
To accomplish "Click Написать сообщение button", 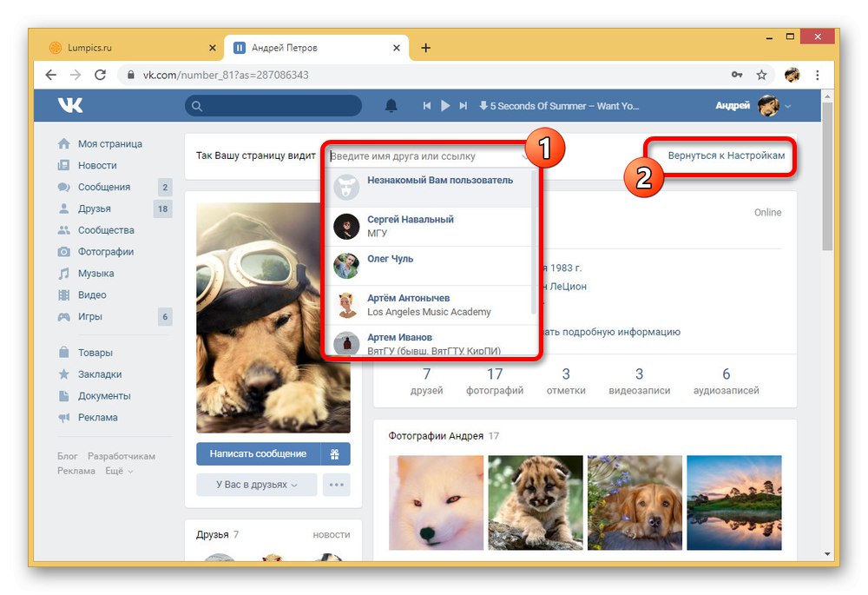I will click(x=258, y=453).
